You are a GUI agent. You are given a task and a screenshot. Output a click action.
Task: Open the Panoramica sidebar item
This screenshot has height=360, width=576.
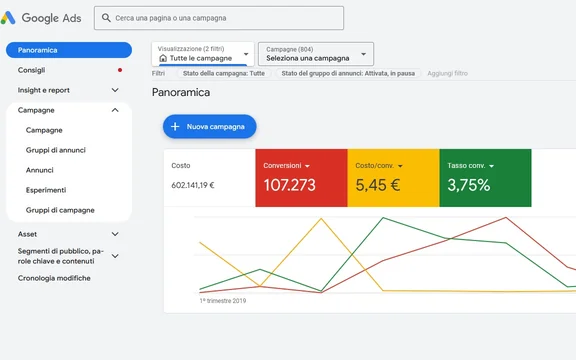coord(69,50)
